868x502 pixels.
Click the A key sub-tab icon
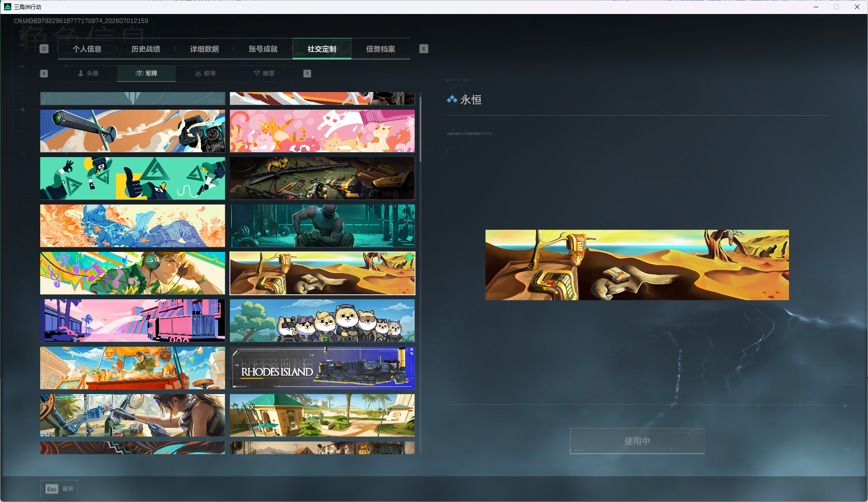[44, 73]
